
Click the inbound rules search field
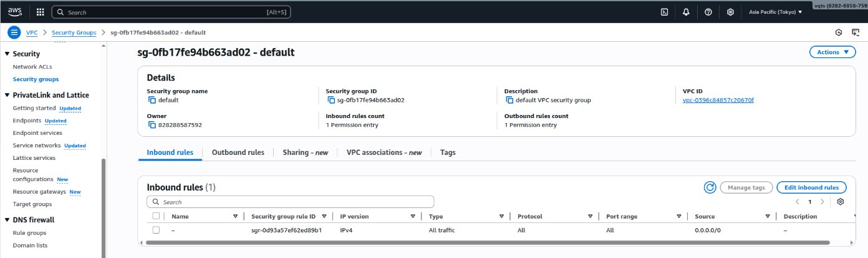pos(293,202)
